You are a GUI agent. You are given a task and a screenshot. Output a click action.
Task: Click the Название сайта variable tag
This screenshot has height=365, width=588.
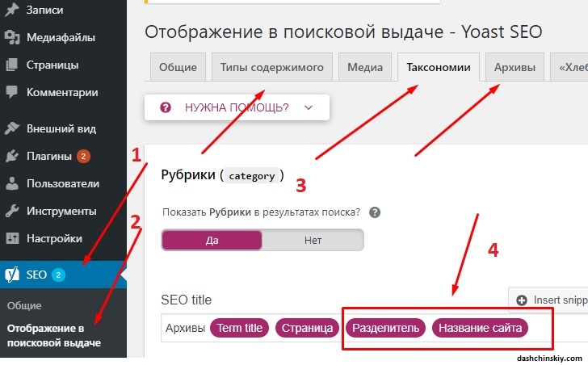click(x=480, y=328)
